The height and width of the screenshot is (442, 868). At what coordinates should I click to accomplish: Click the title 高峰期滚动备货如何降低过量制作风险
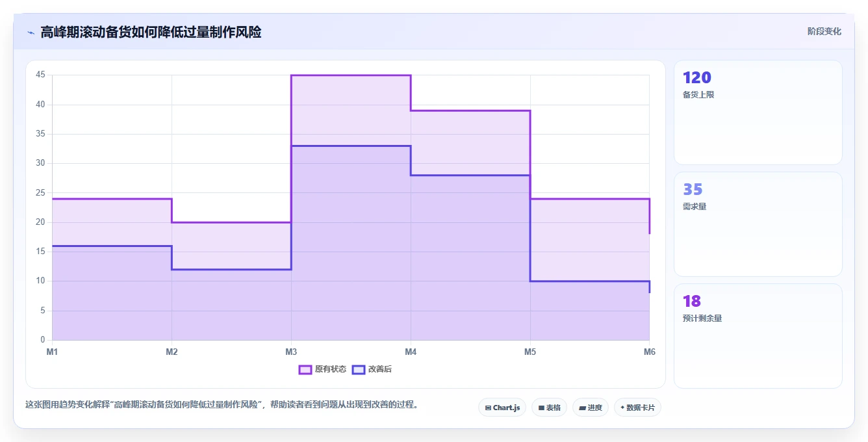tap(151, 32)
